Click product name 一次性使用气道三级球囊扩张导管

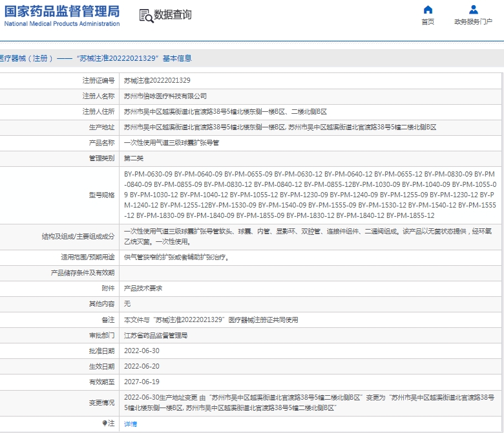pyautogui.click(x=171, y=142)
